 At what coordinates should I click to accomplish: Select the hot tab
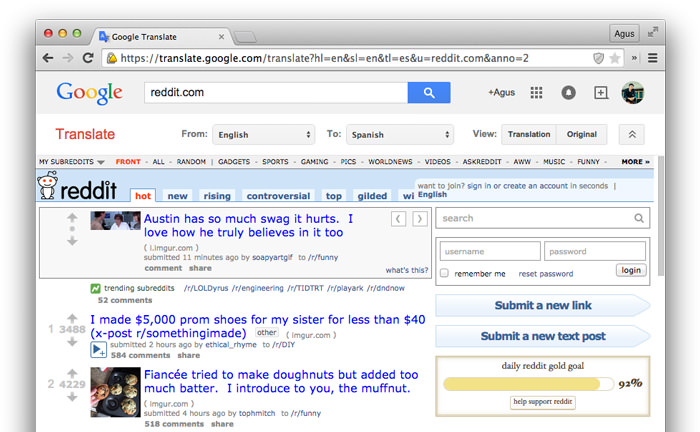click(143, 195)
